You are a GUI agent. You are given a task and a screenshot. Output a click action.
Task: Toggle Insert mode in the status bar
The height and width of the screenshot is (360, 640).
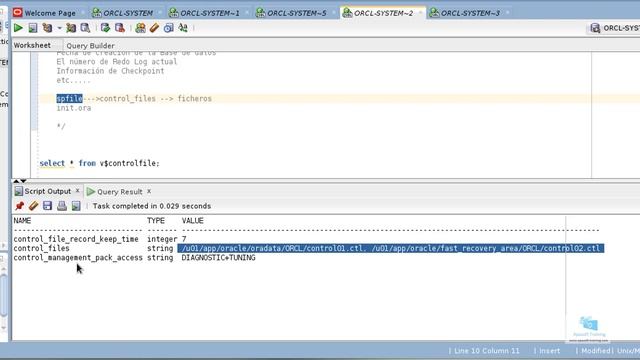coord(549,351)
